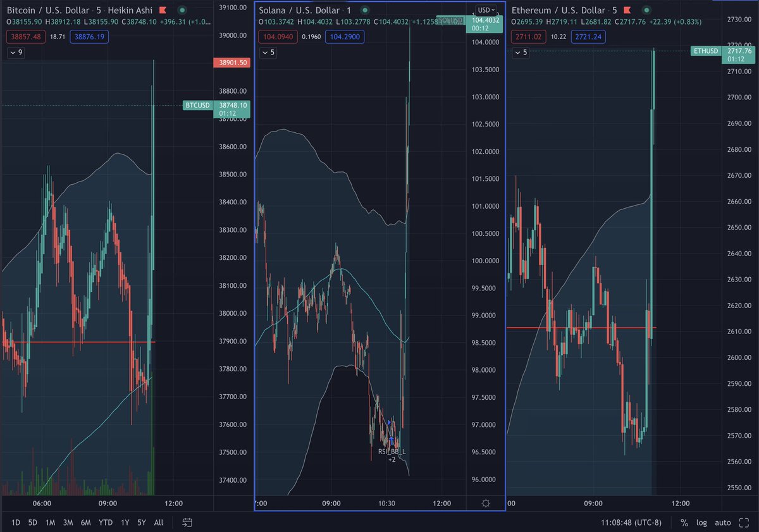Click the red horizontal line on Bitcoin chart
Screen dimensions: 759x532
point(77,342)
